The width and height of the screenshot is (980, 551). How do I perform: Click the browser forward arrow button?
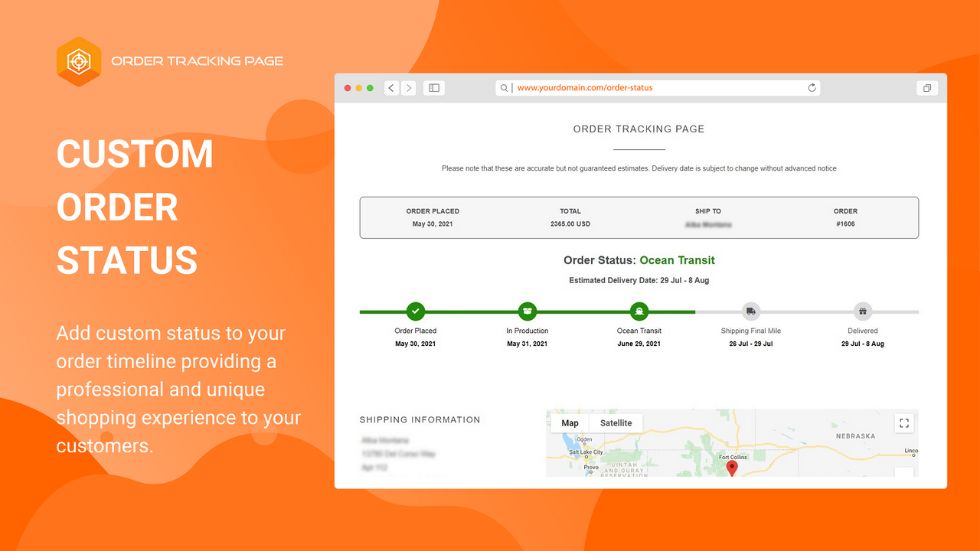click(409, 88)
